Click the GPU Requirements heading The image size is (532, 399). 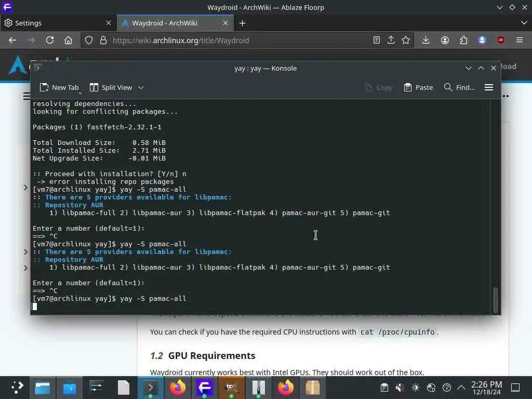[212, 355]
